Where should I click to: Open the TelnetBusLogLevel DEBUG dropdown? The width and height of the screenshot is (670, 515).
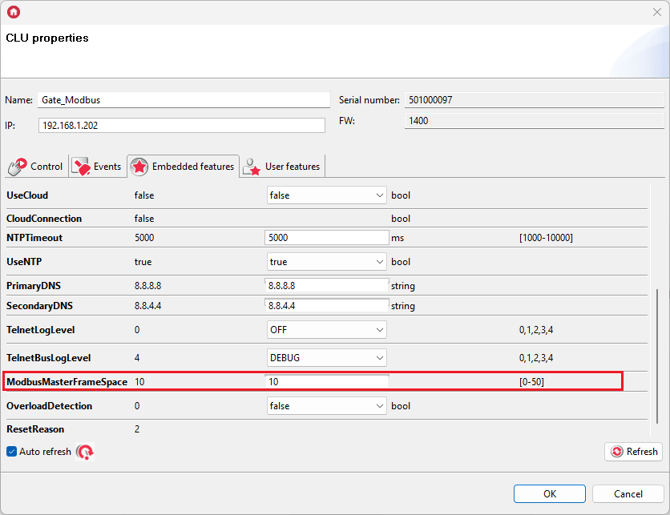point(326,357)
